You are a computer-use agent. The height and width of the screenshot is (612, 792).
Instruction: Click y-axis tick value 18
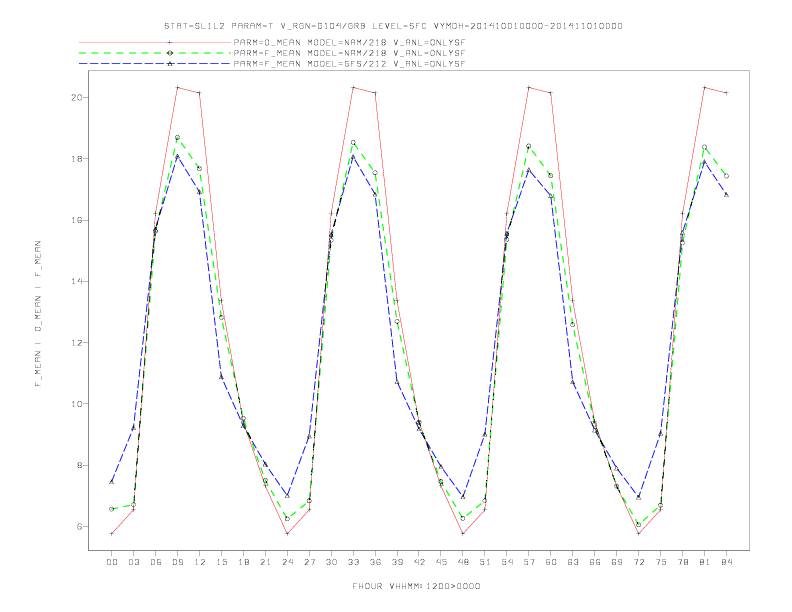pos(77,159)
